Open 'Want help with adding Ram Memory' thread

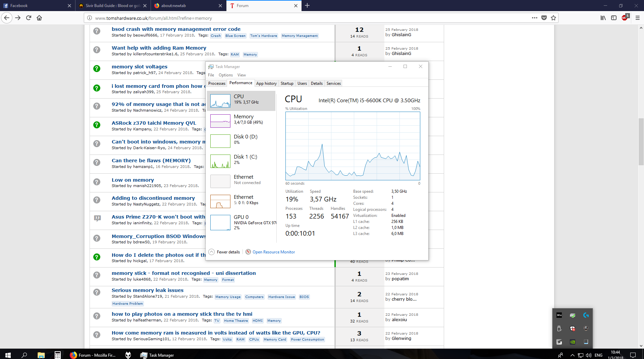click(x=159, y=48)
